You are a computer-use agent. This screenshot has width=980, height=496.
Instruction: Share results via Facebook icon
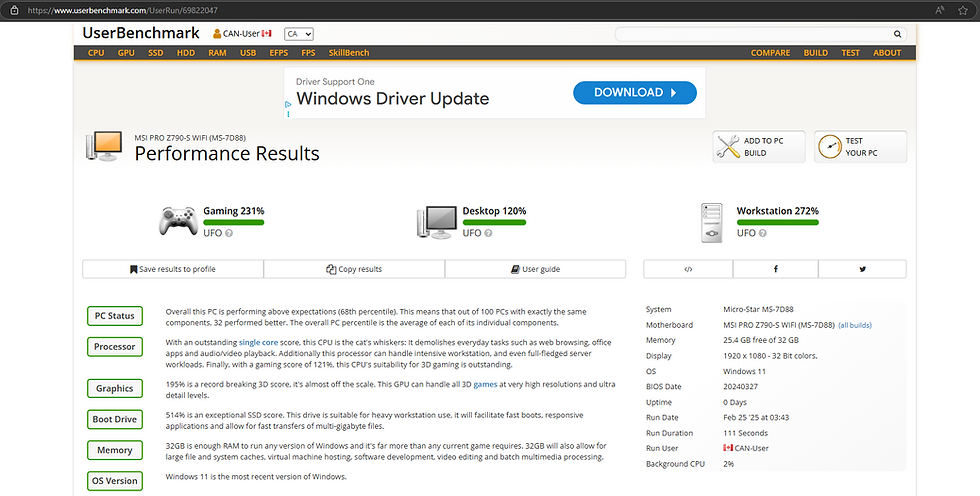click(x=776, y=269)
